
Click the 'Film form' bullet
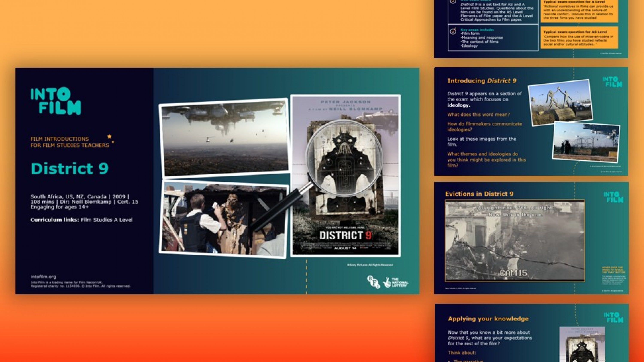click(470, 33)
